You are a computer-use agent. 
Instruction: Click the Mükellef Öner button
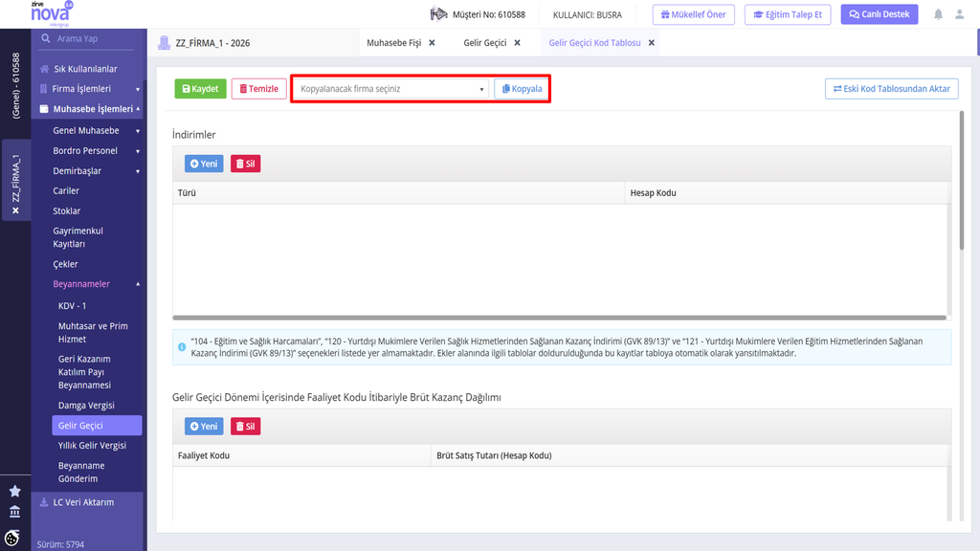tap(693, 14)
